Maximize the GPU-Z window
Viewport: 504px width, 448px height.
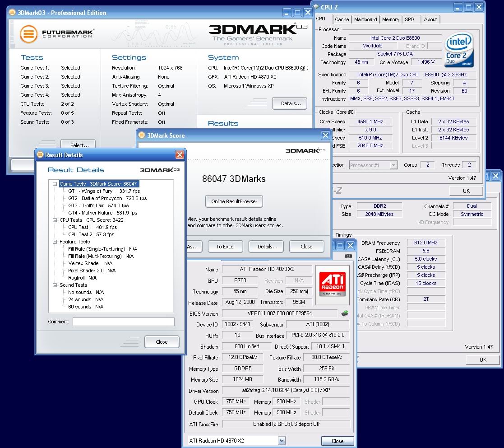(x=340, y=246)
